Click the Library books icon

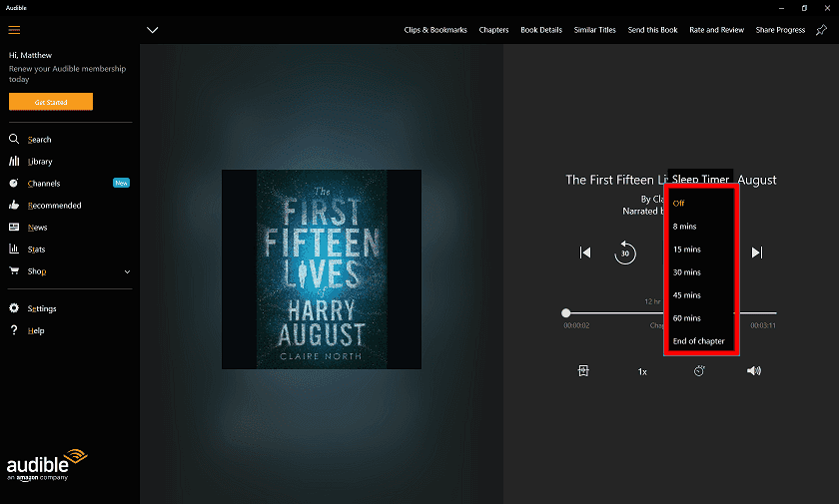point(14,161)
